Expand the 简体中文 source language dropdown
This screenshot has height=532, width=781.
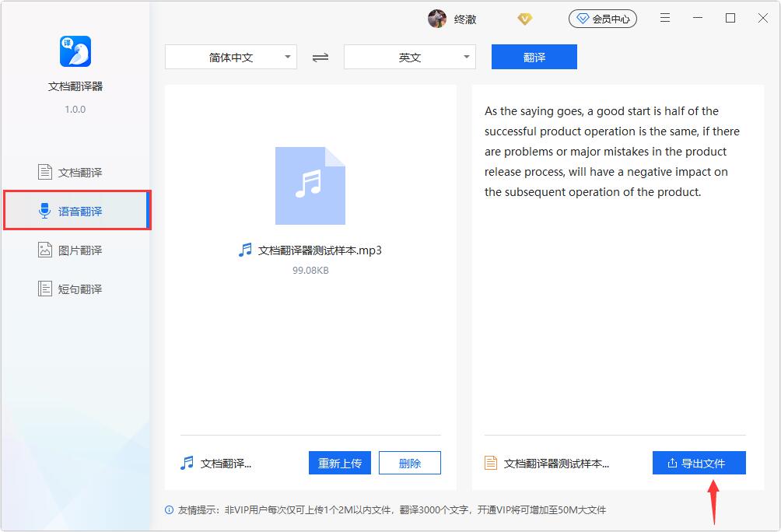point(231,58)
